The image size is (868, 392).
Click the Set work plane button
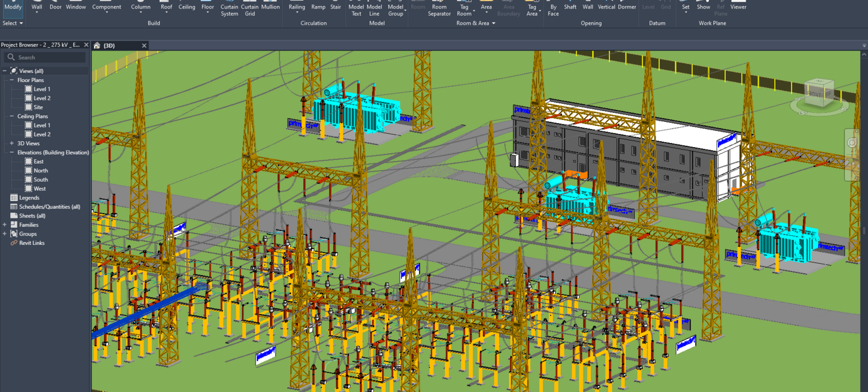(x=685, y=7)
